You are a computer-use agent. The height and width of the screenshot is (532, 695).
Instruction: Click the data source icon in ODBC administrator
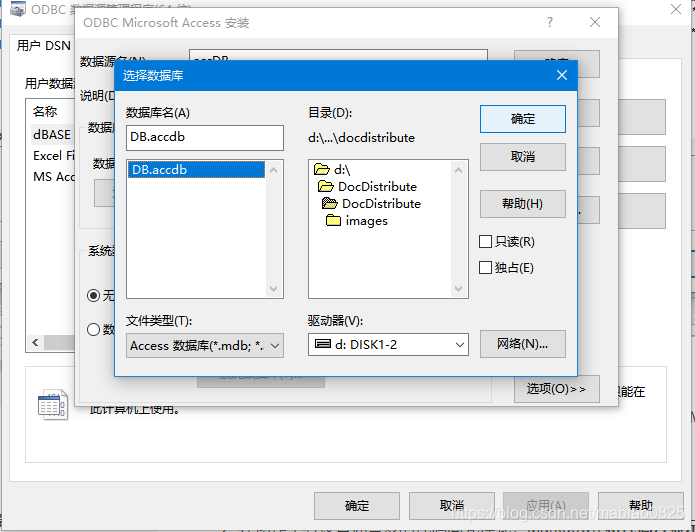tap(53, 405)
